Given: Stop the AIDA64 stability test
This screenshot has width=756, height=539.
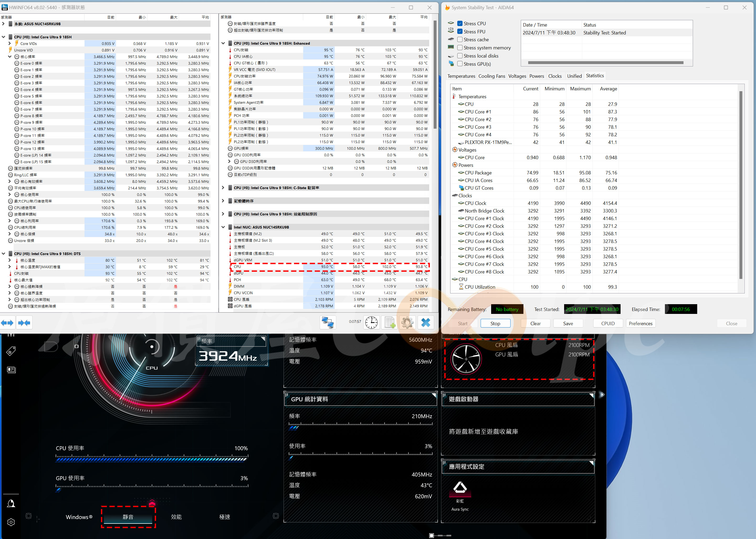Looking at the screenshot, I should [x=495, y=323].
